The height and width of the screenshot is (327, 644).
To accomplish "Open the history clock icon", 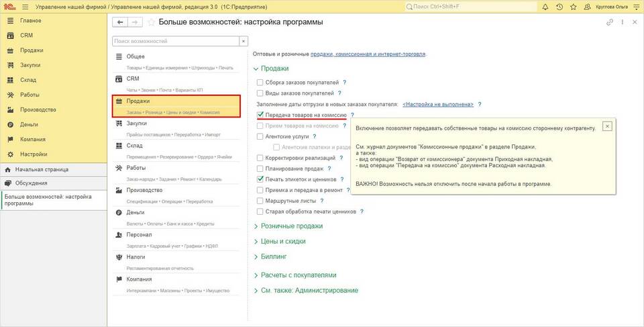I will click(x=559, y=7).
